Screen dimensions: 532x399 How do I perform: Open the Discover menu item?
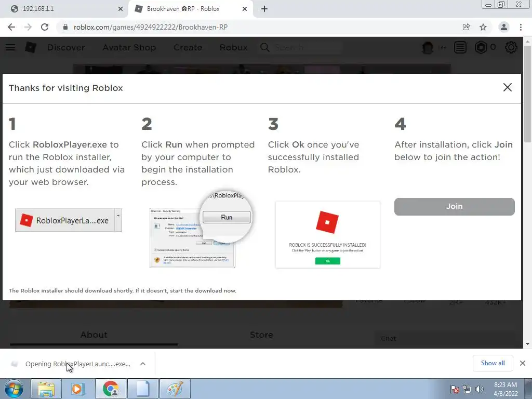tap(66, 47)
